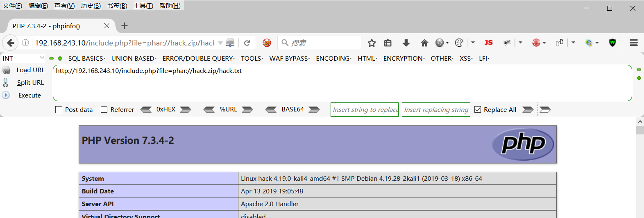Image resolution: width=644 pixels, height=218 pixels.
Task: Click the Insert replacing string field
Action: tap(436, 109)
